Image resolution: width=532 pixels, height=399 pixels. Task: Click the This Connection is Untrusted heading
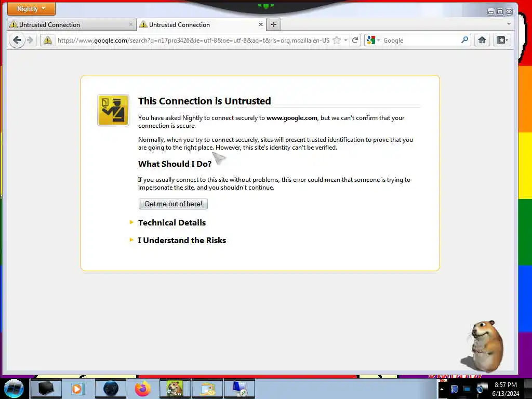point(205,101)
